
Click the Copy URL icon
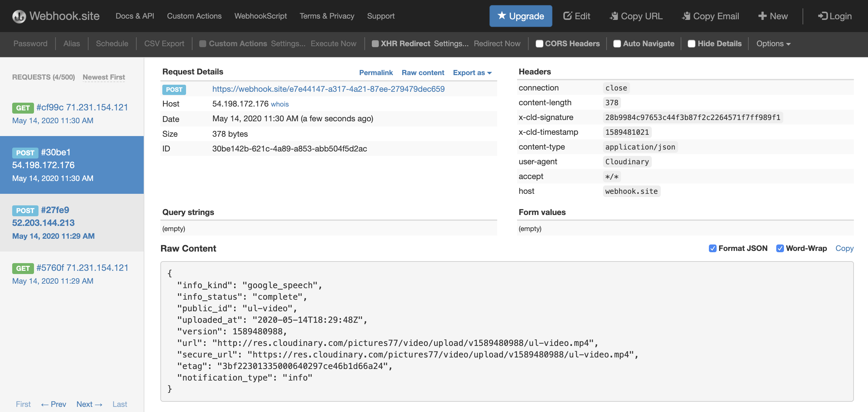pos(614,15)
